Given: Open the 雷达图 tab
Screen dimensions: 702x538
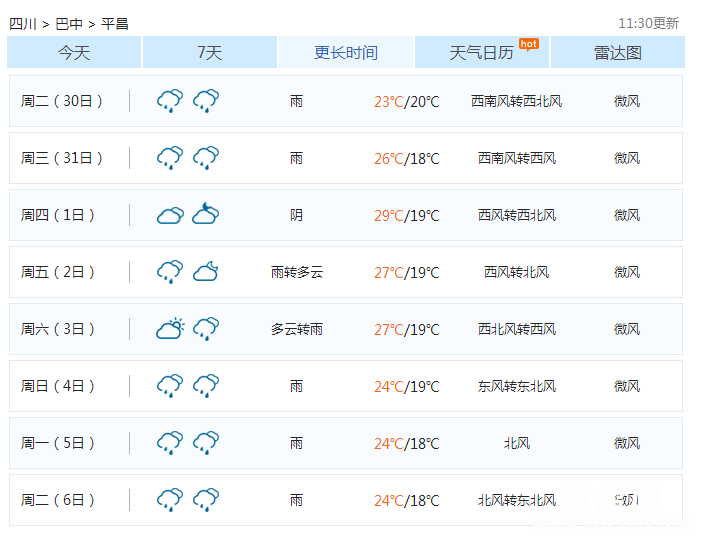Looking at the screenshot, I should click(618, 53).
